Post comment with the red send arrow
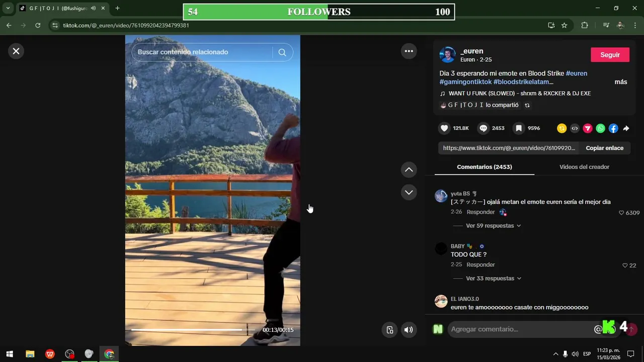This screenshot has width=644, height=362. pos(631,329)
